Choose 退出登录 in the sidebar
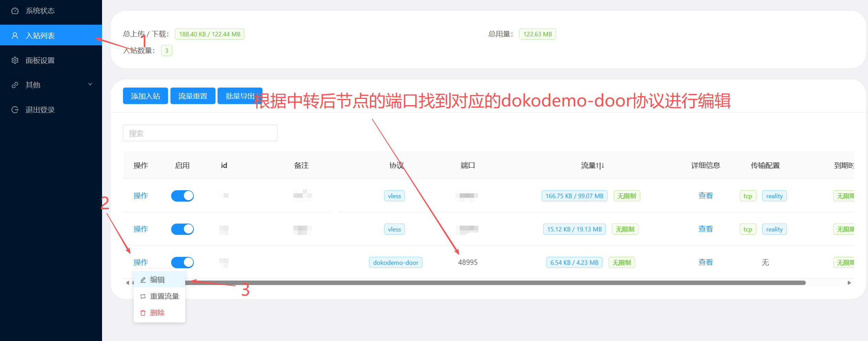Screen dimensions: 868x341 click(51, 110)
